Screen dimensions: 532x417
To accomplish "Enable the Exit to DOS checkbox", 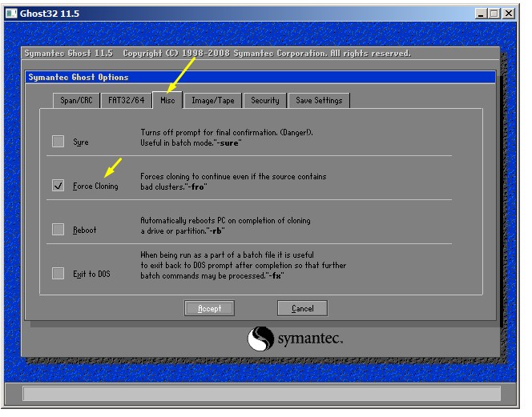I will (x=58, y=273).
